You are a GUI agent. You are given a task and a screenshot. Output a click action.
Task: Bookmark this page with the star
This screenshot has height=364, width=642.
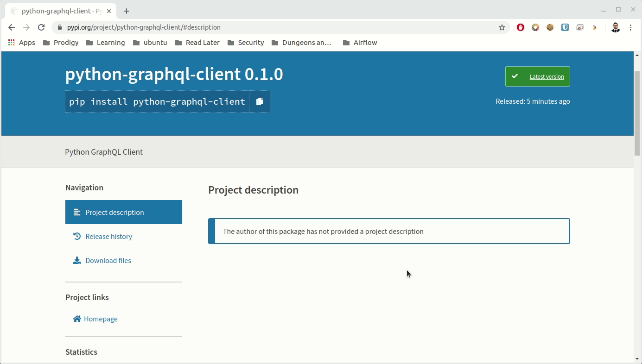[x=502, y=27]
